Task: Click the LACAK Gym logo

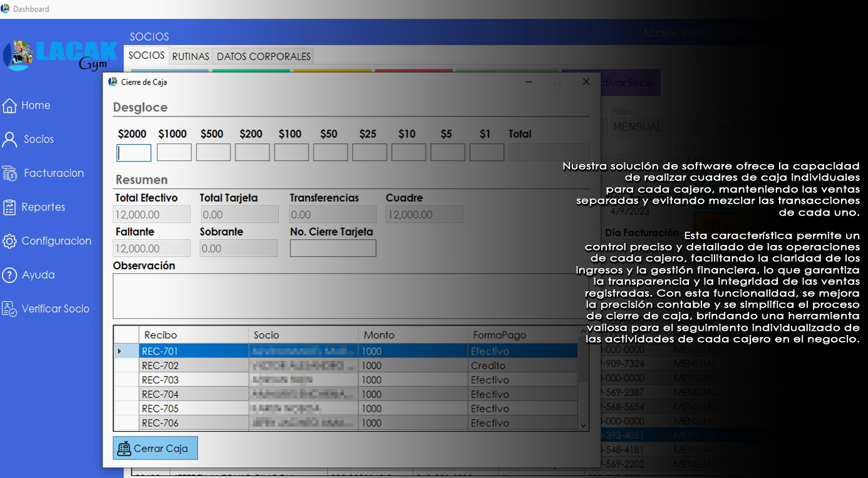Action: 61,55
